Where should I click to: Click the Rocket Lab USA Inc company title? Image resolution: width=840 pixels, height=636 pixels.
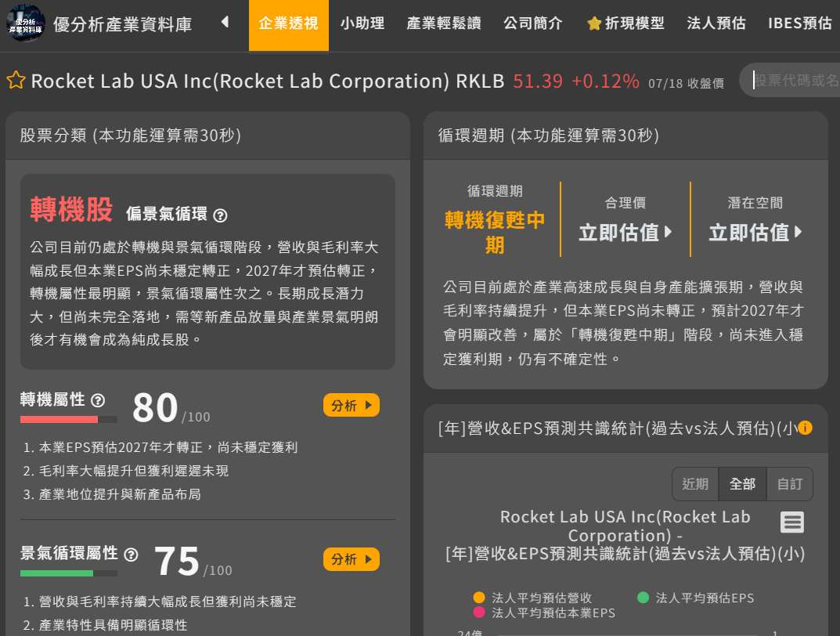(267, 81)
